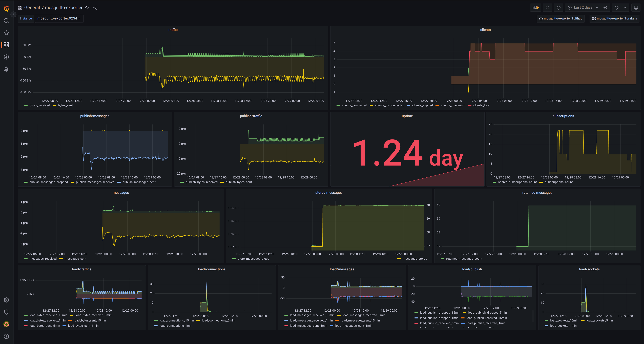Viewport: 644px width, 344px height.
Task: Open the traffic panel title menu
Action: click(173, 30)
